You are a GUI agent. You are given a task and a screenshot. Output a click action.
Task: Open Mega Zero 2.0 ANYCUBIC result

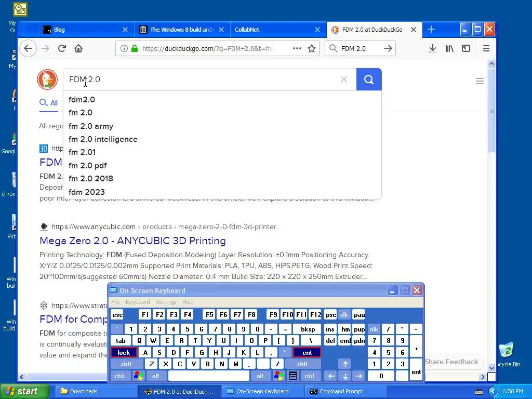point(132,241)
